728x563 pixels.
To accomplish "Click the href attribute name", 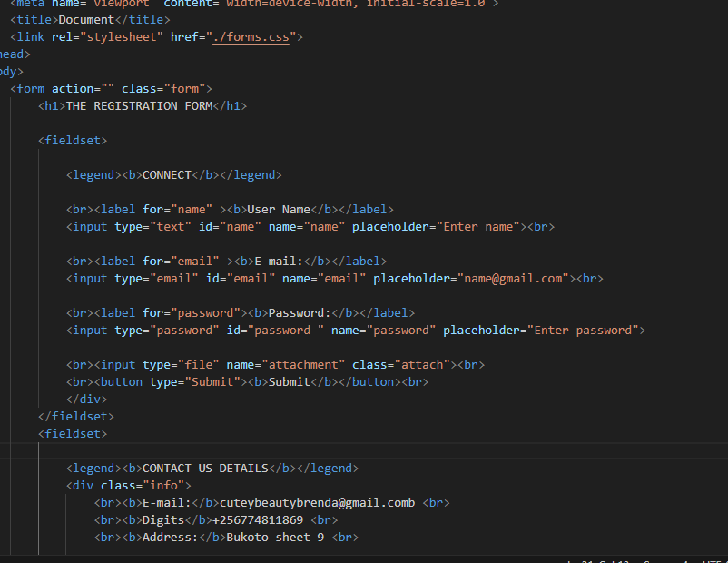I will [x=184, y=37].
